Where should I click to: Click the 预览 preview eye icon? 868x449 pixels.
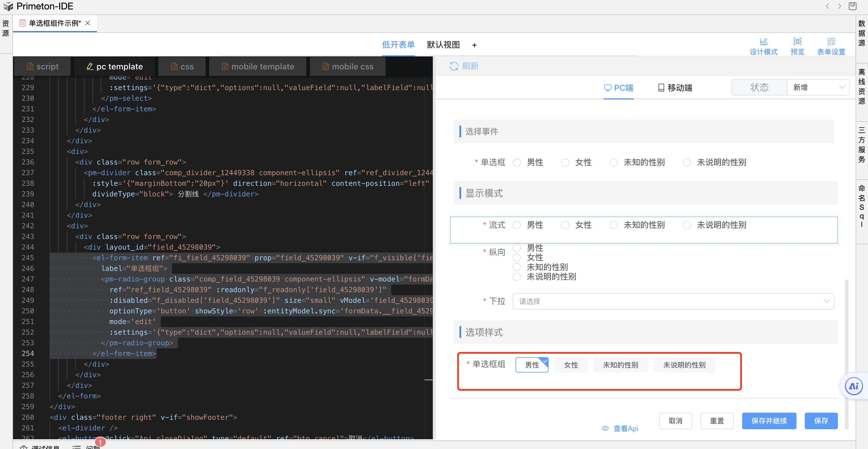coord(797,41)
